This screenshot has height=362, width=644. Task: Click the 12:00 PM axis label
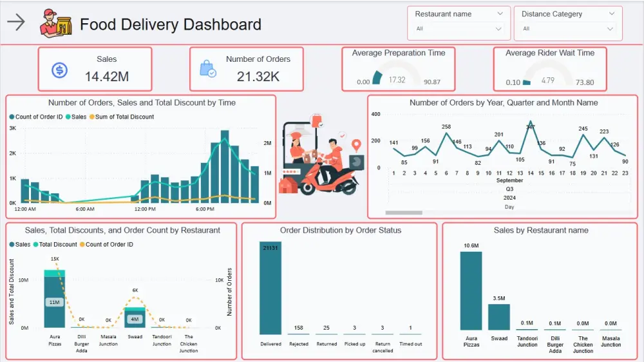[x=145, y=209]
